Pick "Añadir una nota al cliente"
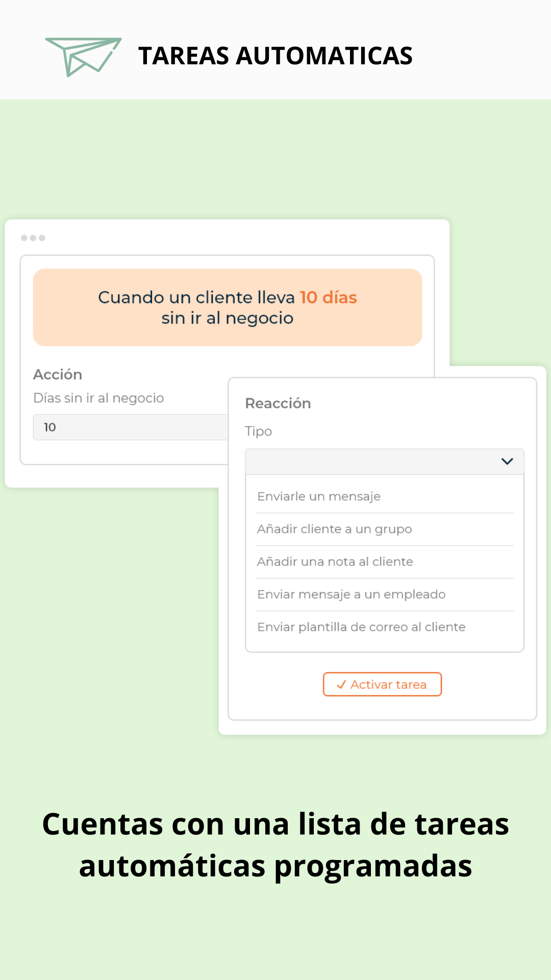This screenshot has height=980, width=551. pos(335,561)
